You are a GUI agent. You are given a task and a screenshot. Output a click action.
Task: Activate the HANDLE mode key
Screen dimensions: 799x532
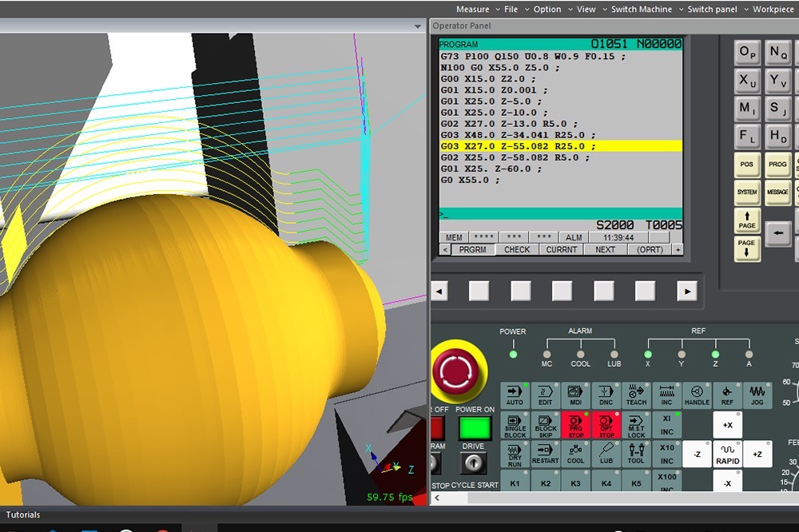[x=697, y=395]
